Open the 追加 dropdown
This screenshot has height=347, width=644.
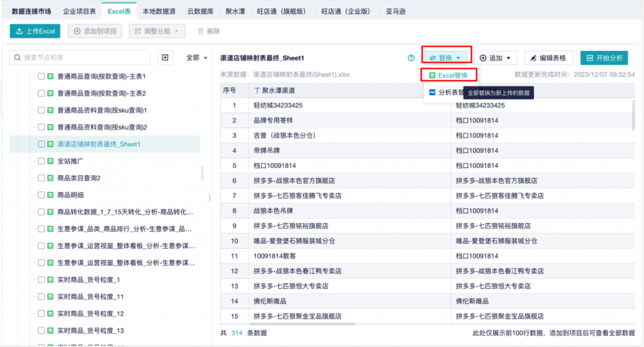tap(495, 58)
